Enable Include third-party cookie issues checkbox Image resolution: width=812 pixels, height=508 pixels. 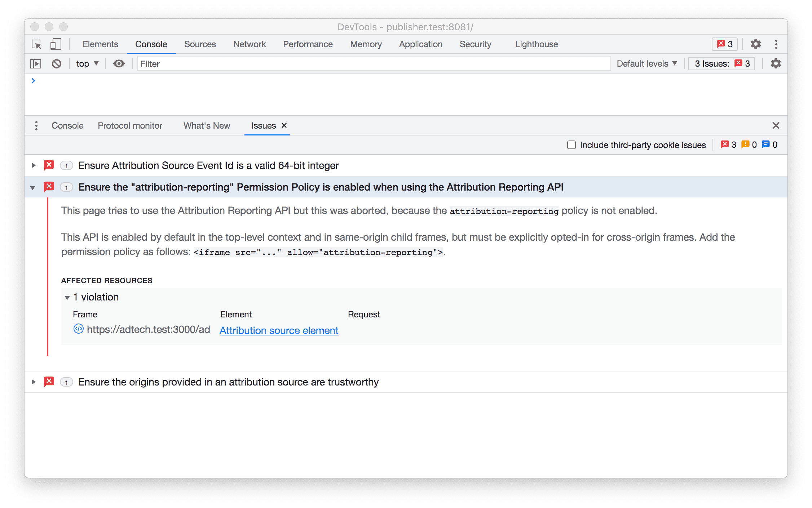[571, 144]
